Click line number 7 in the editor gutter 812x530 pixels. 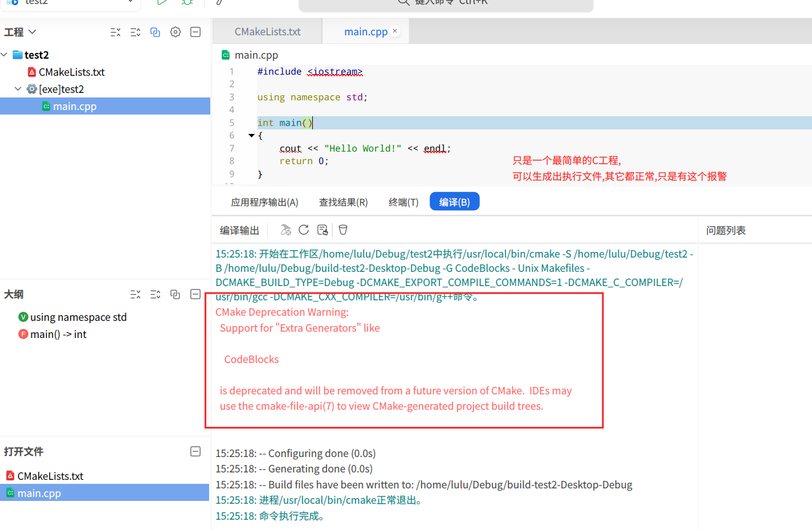231,148
